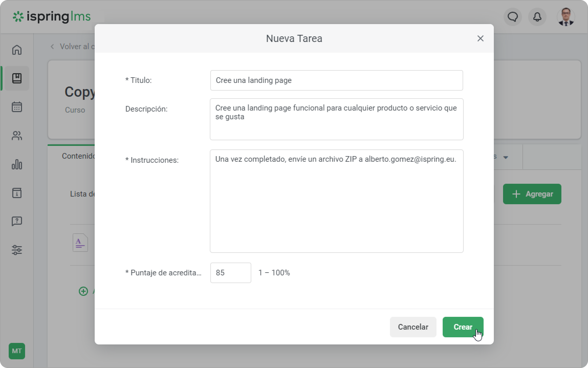The height and width of the screenshot is (368, 588).
Task: Open the Reports bar chart icon
Action: click(x=17, y=164)
